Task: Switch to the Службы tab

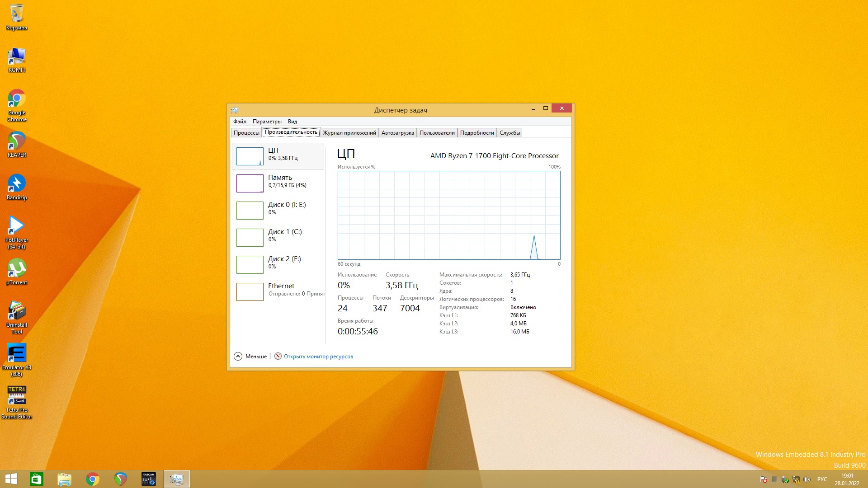Action: click(509, 133)
